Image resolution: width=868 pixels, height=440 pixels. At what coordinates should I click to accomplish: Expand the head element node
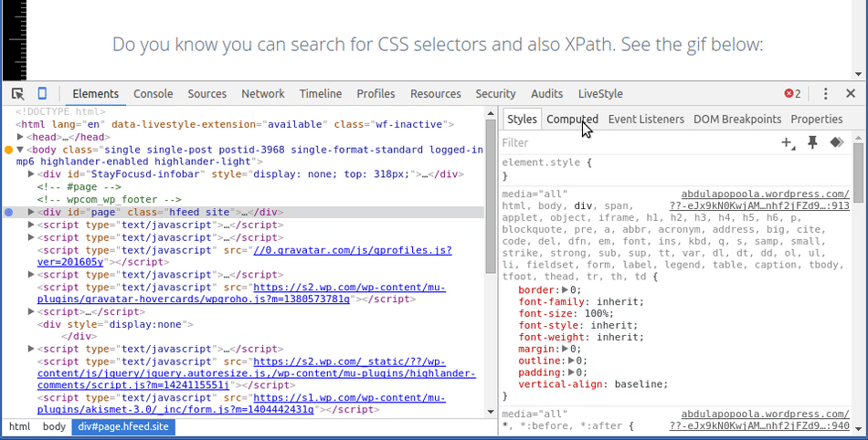coord(21,137)
